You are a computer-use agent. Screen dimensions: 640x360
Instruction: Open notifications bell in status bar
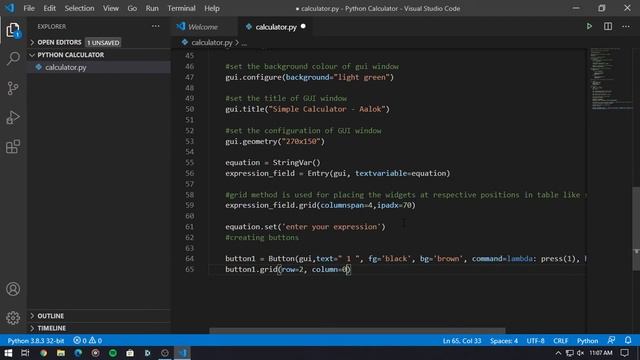(628, 340)
